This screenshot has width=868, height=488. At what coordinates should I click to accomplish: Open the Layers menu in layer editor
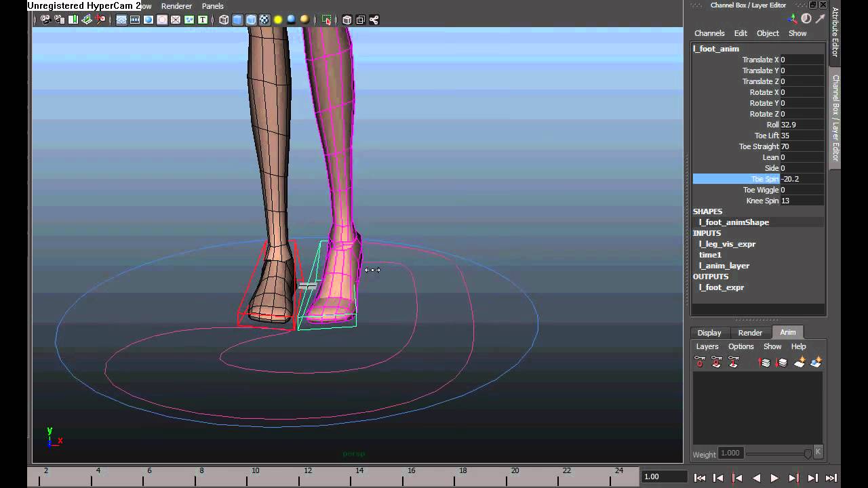(x=707, y=346)
